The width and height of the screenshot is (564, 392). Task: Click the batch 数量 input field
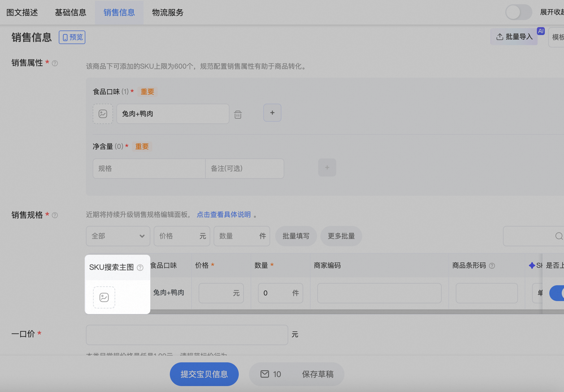pyautogui.click(x=242, y=236)
